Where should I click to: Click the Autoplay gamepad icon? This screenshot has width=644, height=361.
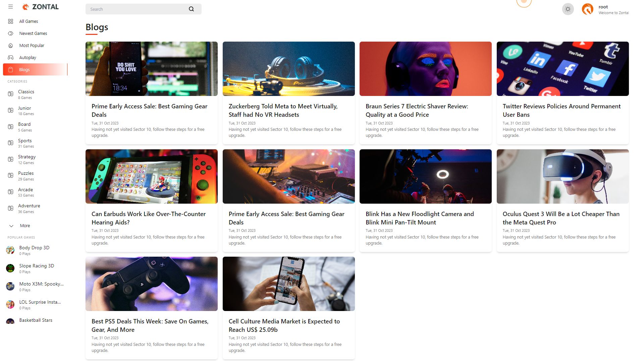(11, 58)
